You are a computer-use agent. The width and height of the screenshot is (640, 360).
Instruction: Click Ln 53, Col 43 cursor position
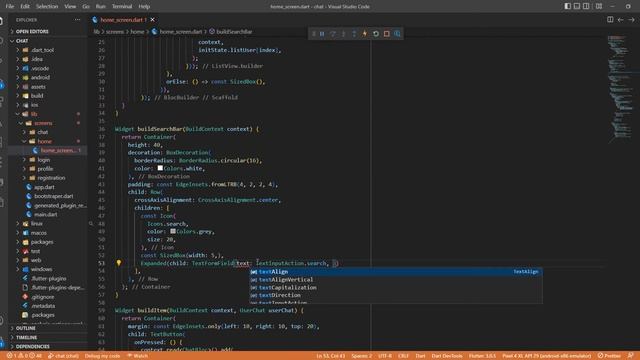(331, 356)
